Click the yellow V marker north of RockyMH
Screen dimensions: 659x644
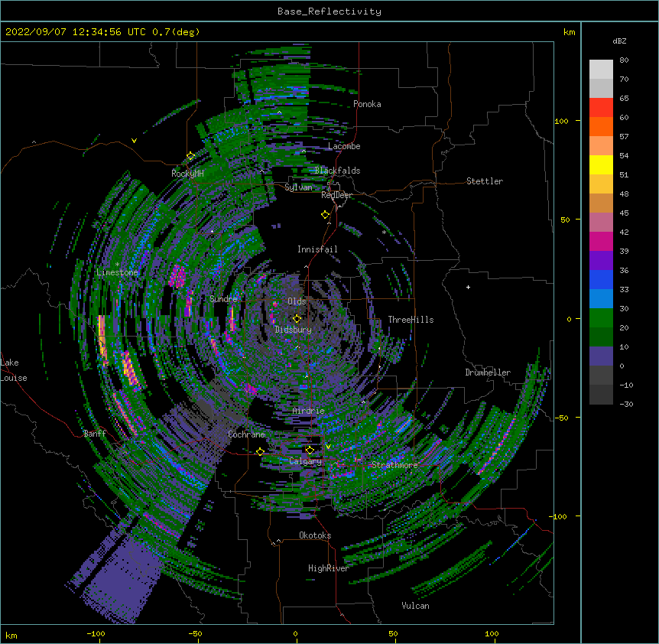click(x=134, y=141)
